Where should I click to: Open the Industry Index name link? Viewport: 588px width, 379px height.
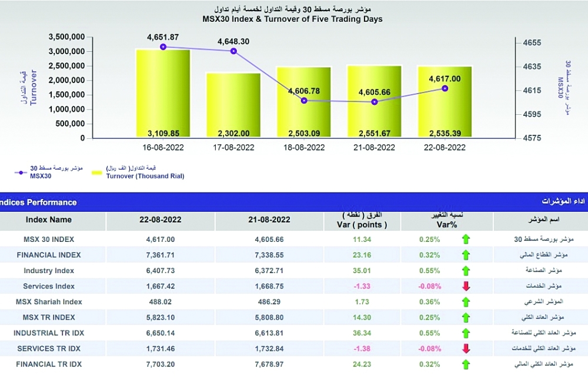(49, 271)
